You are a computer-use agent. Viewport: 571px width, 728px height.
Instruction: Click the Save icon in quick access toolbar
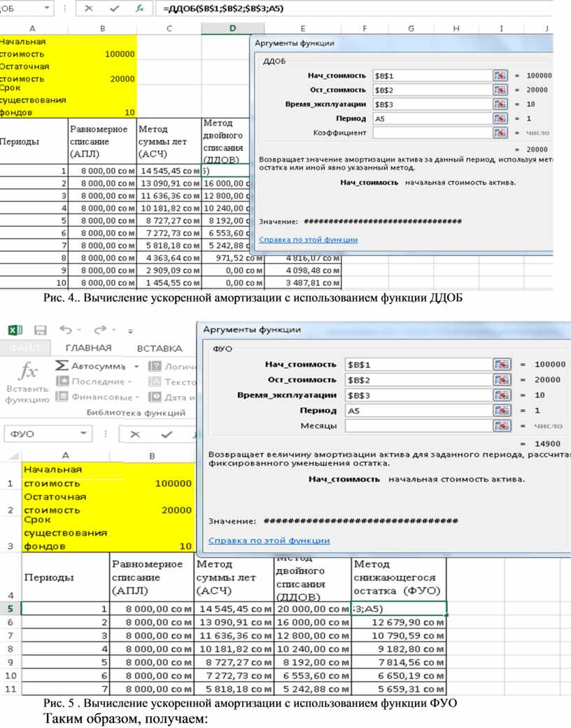pyautogui.click(x=41, y=330)
